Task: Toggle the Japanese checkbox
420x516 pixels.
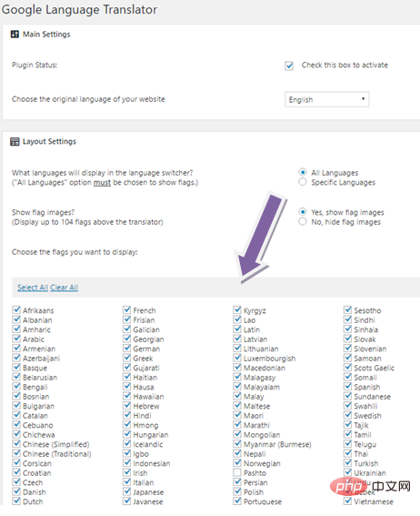Action: (127, 491)
